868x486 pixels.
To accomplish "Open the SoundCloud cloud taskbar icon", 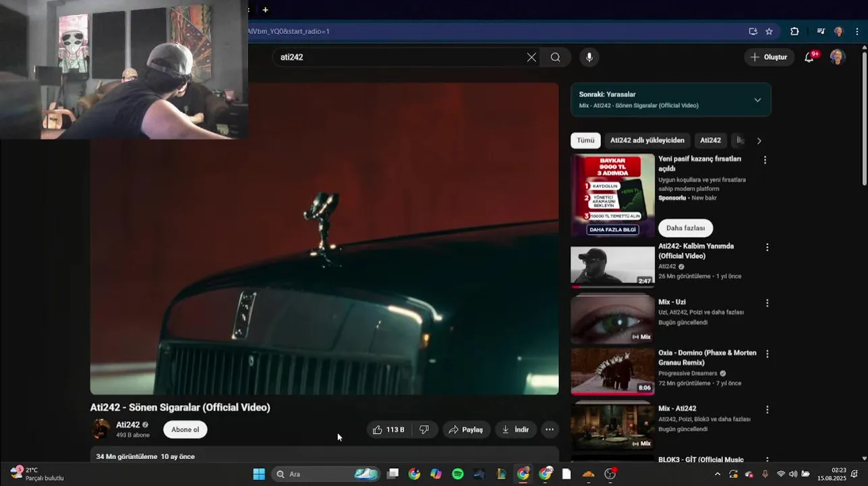I will [588, 474].
